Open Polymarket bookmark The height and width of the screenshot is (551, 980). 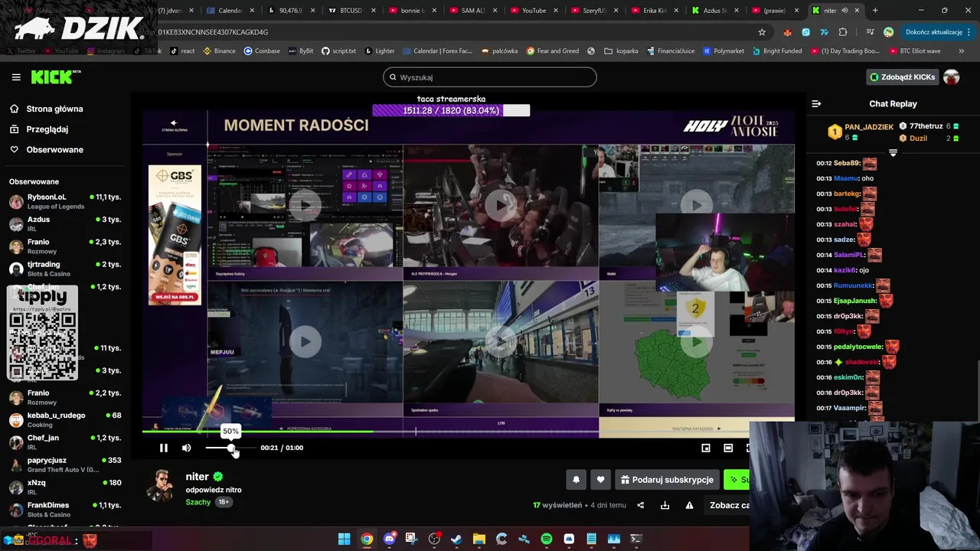click(x=723, y=51)
